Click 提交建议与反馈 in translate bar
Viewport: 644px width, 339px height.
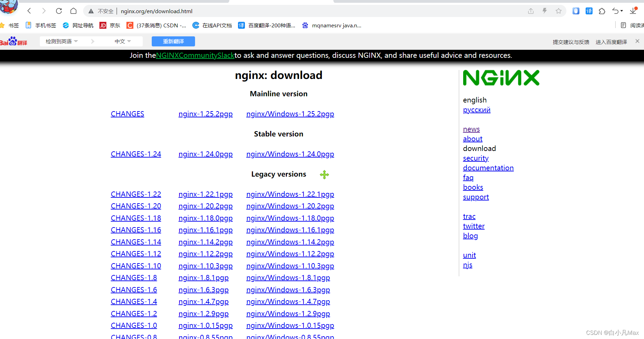pos(571,42)
